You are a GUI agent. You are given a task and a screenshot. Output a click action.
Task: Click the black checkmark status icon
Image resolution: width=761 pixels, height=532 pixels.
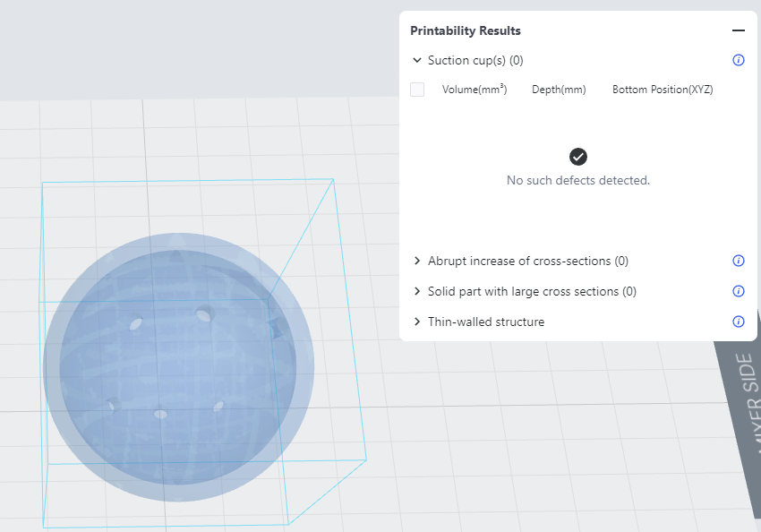(x=578, y=157)
